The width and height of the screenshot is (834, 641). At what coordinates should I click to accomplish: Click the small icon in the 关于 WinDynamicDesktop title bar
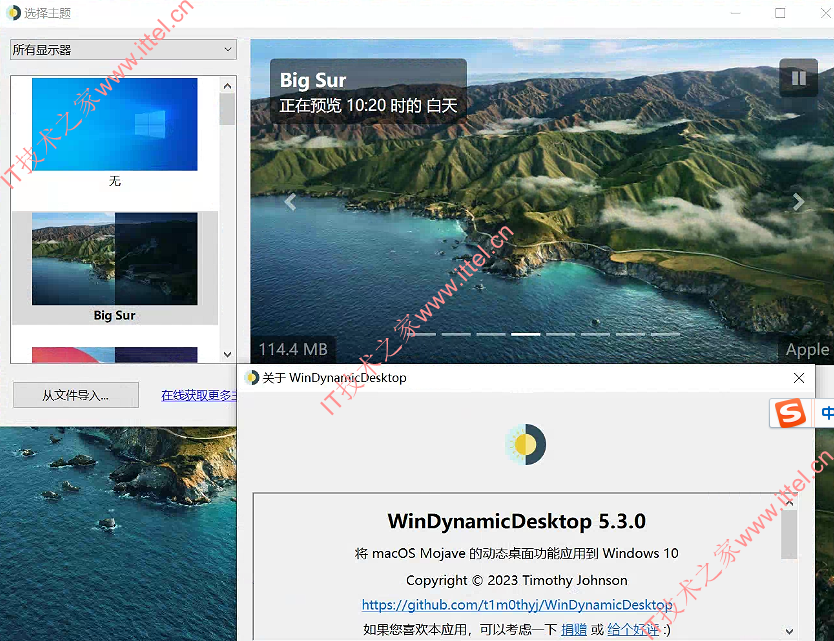[252, 378]
